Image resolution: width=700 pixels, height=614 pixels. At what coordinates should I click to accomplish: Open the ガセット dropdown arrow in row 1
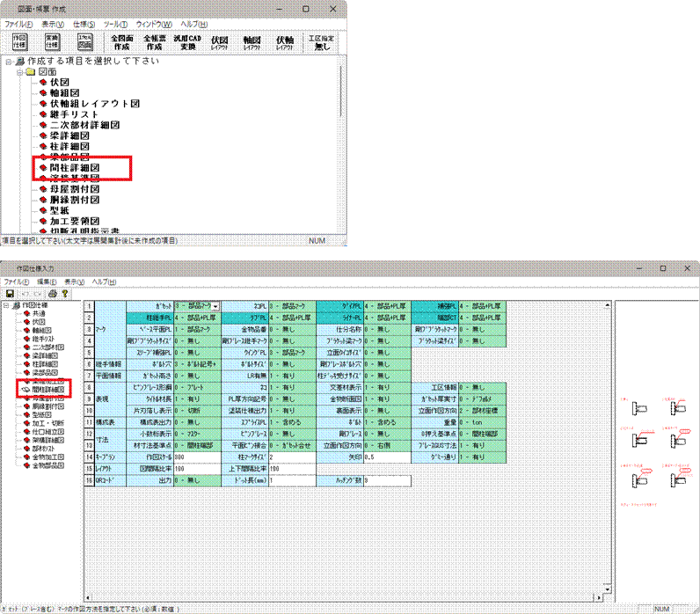pos(215,306)
